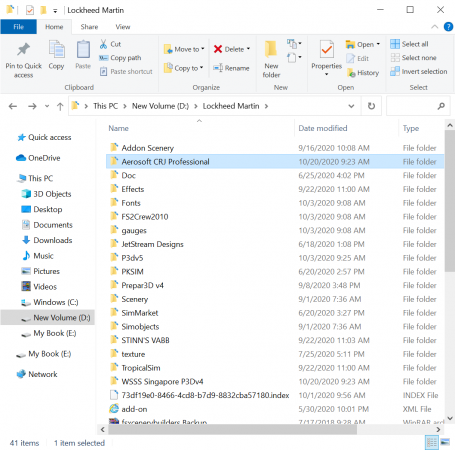
Task: Create a New folder
Action: tap(271, 59)
